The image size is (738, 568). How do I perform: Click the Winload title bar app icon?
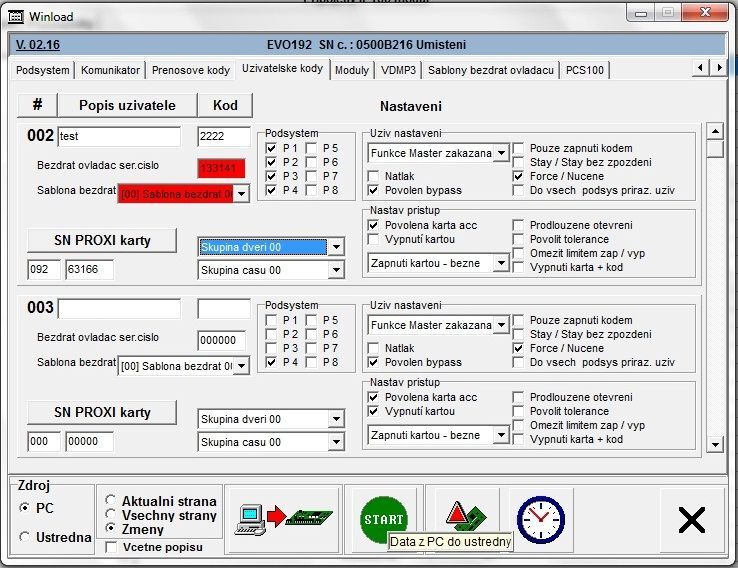click(15, 16)
